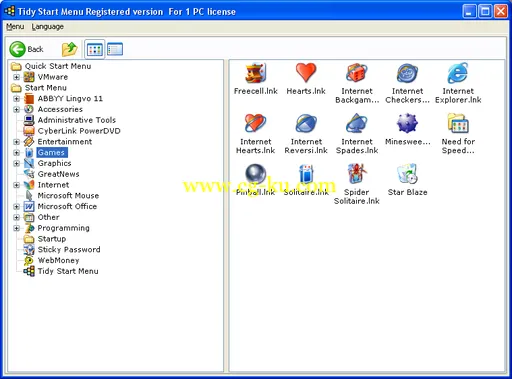Select WebMoney in the tree

point(58,261)
